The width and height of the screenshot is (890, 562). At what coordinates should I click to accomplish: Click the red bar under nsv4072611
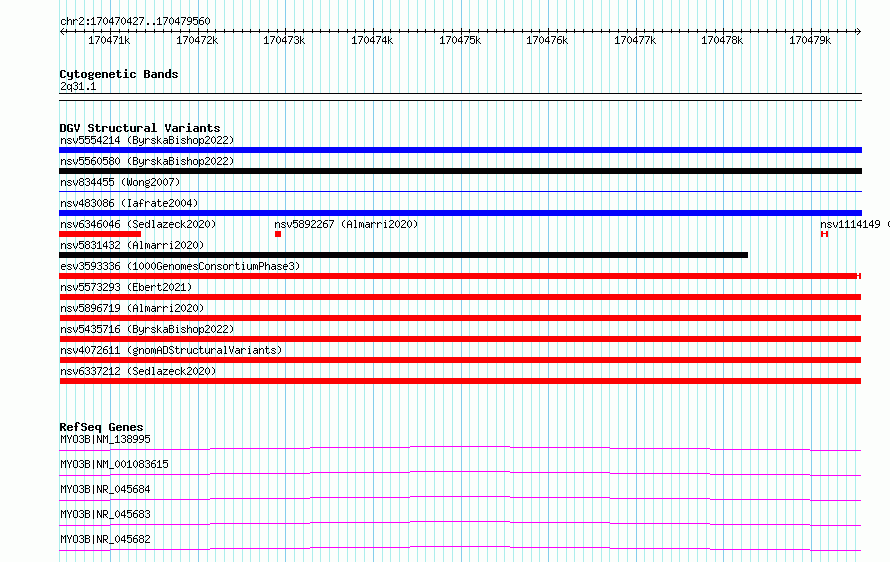pos(460,360)
